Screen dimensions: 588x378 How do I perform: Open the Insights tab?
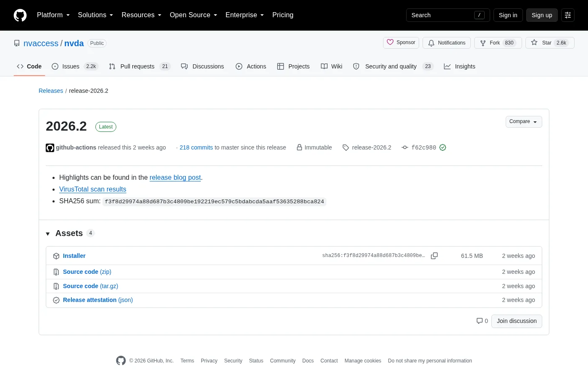tap(459, 66)
